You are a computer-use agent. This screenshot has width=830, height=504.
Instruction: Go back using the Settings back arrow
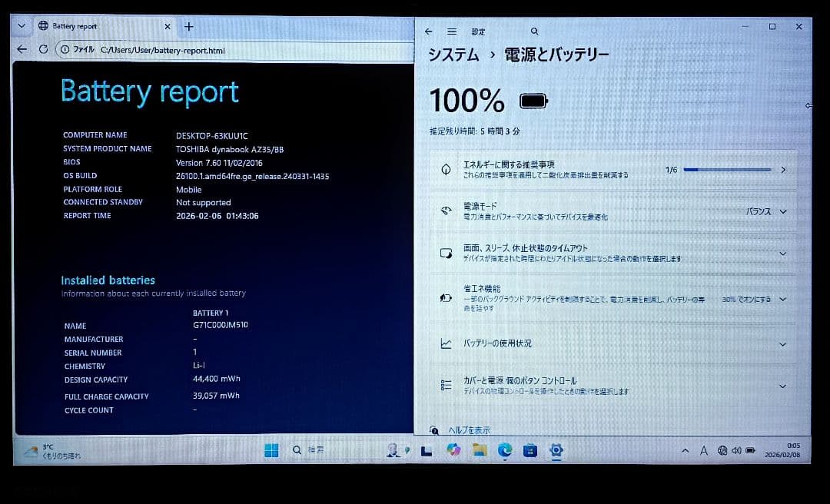[429, 31]
